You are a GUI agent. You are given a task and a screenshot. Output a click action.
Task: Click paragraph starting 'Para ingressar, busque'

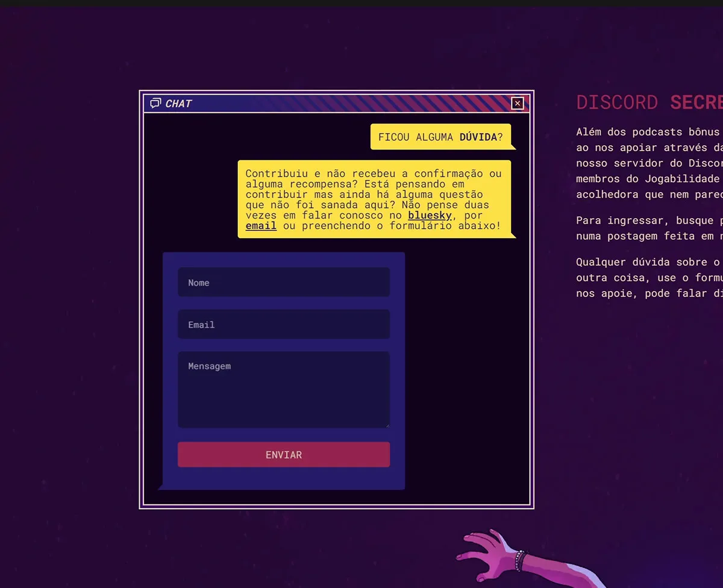coord(649,228)
